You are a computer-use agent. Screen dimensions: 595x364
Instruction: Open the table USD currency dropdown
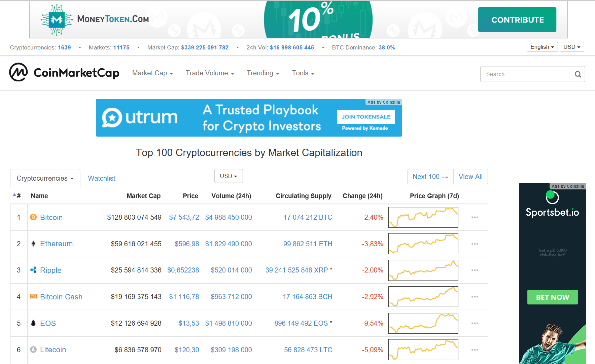(229, 176)
